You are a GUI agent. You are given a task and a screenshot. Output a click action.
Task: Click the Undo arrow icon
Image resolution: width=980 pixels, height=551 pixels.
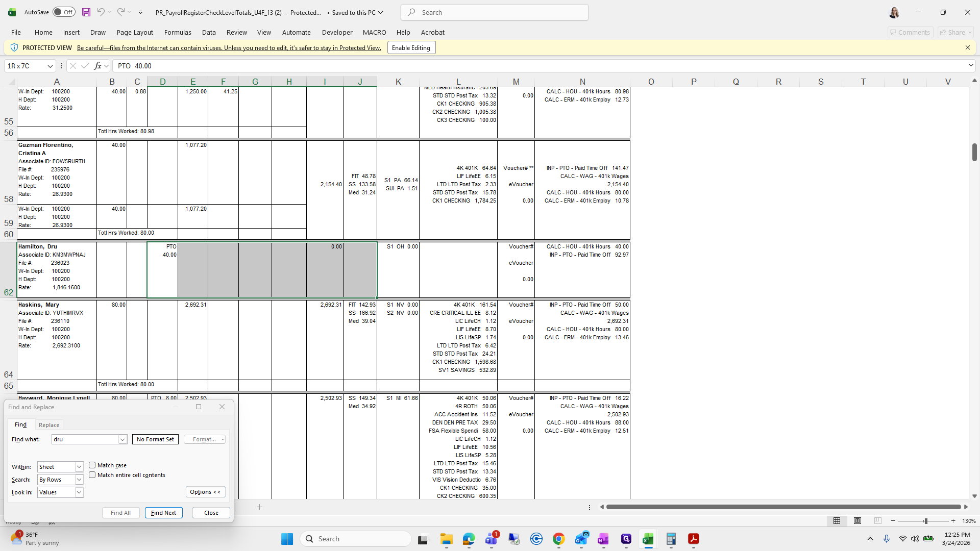(101, 12)
